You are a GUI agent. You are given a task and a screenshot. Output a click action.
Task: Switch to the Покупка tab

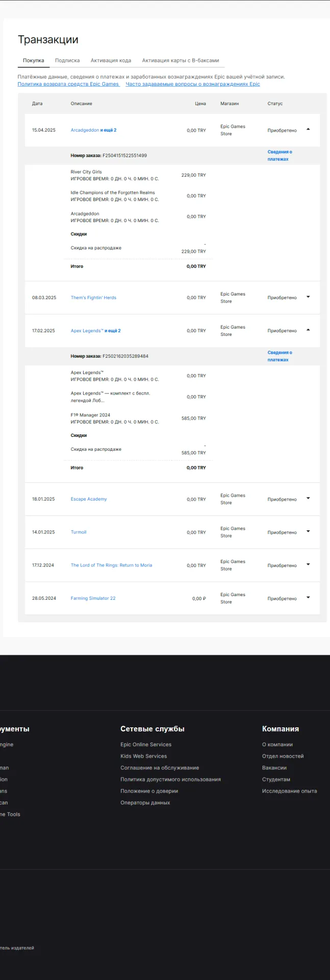(34, 60)
